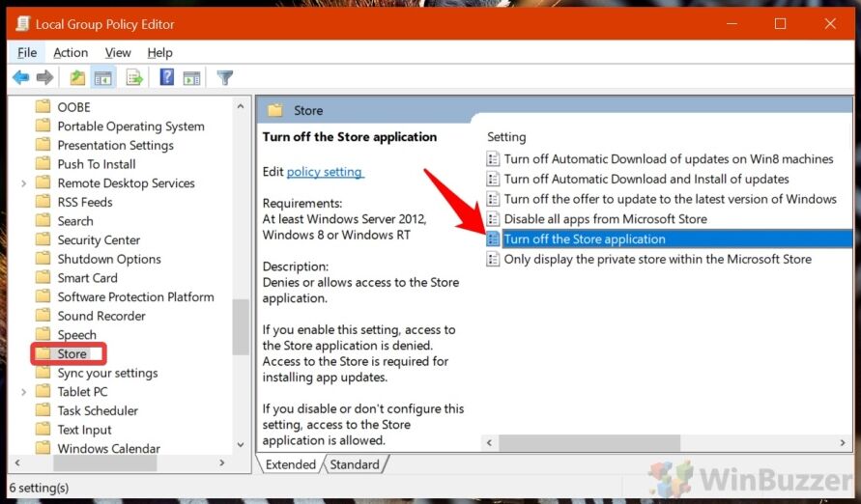Click the Back arrow toolbar icon
The height and width of the screenshot is (504, 861).
tap(21, 77)
